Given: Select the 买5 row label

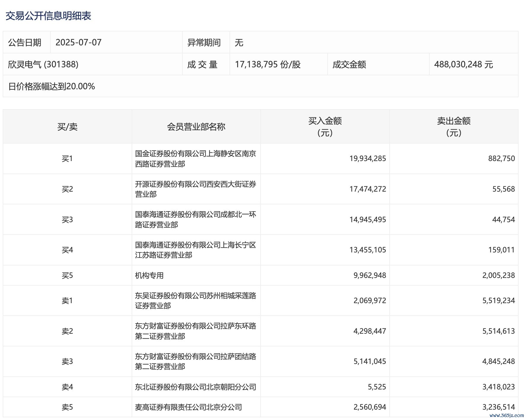Looking at the screenshot, I should click(67, 276).
